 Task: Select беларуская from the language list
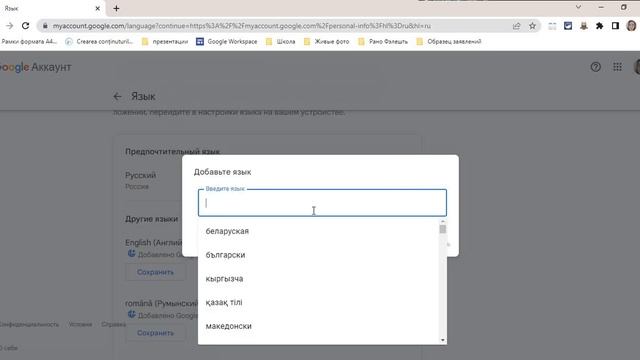(318, 231)
